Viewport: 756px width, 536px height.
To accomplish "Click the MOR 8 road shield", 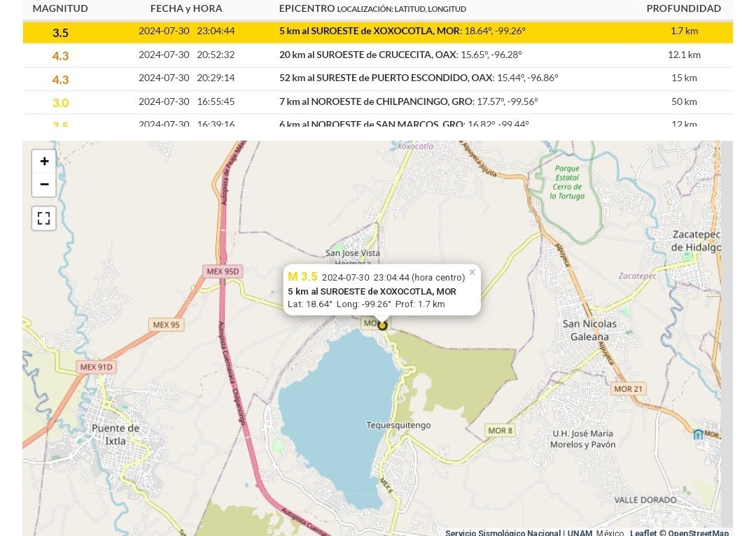I will pos(500,430).
